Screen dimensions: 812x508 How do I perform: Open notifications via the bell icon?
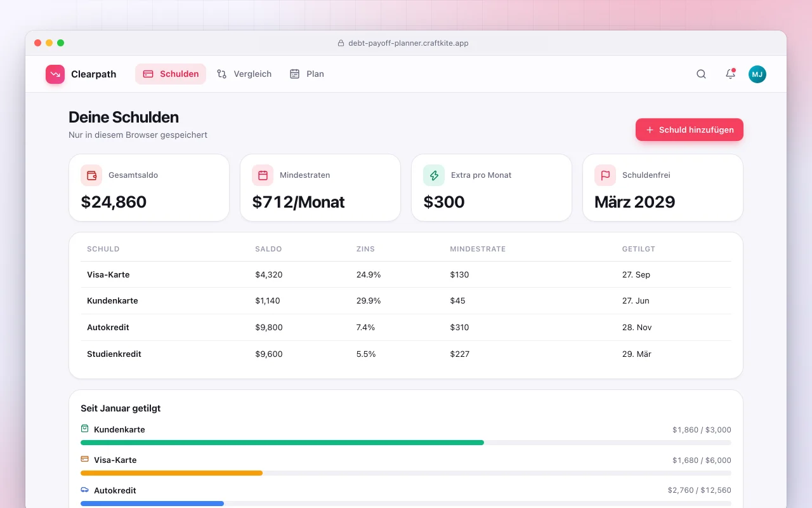coord(730,74)
